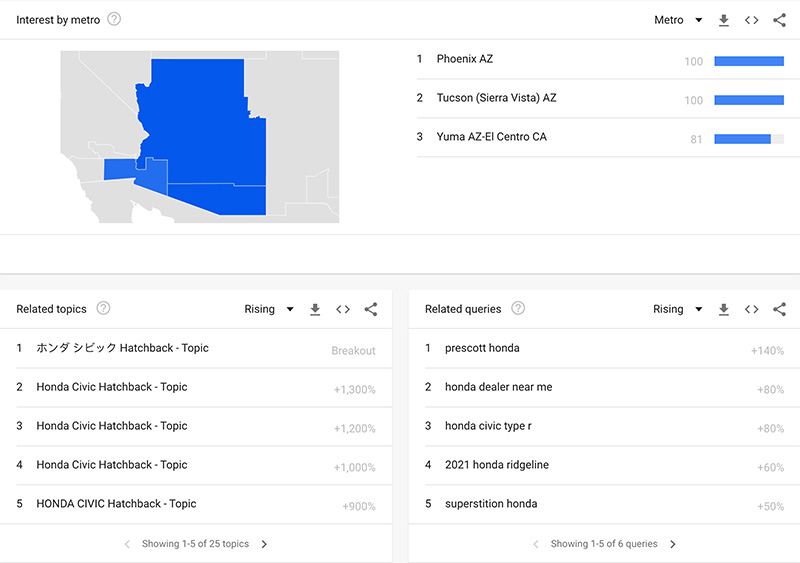The image size is (800, 563).
Task: Click the Tucson interest bar
Action: pyautogui.click(x=749, y=100)
